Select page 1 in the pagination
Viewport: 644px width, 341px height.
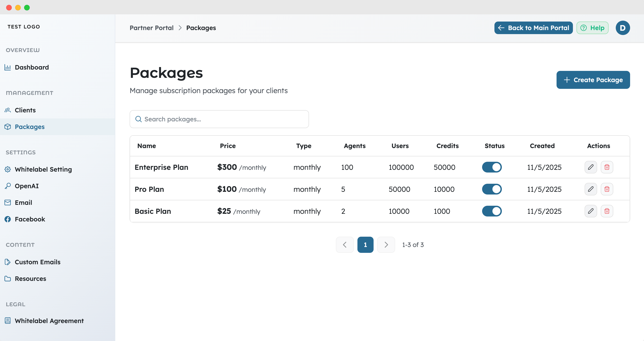coord(365,245)
